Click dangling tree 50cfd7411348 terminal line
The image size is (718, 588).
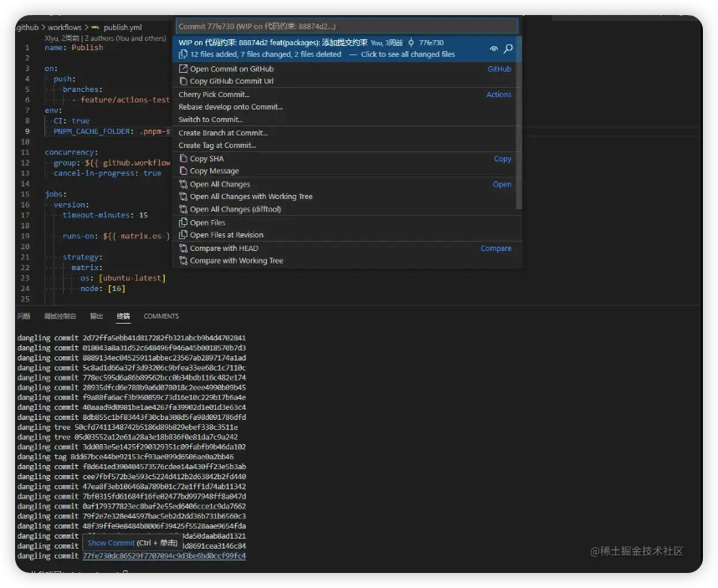(128, 427)
